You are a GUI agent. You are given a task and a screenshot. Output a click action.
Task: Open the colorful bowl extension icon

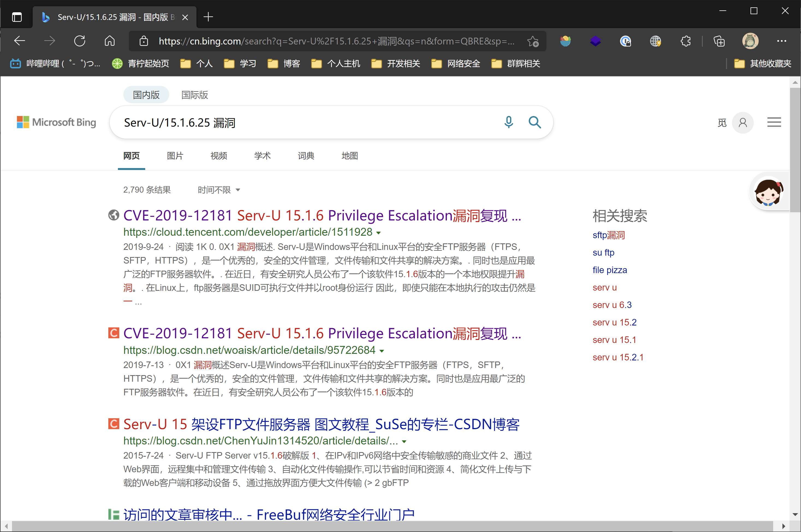click(565, 41)
